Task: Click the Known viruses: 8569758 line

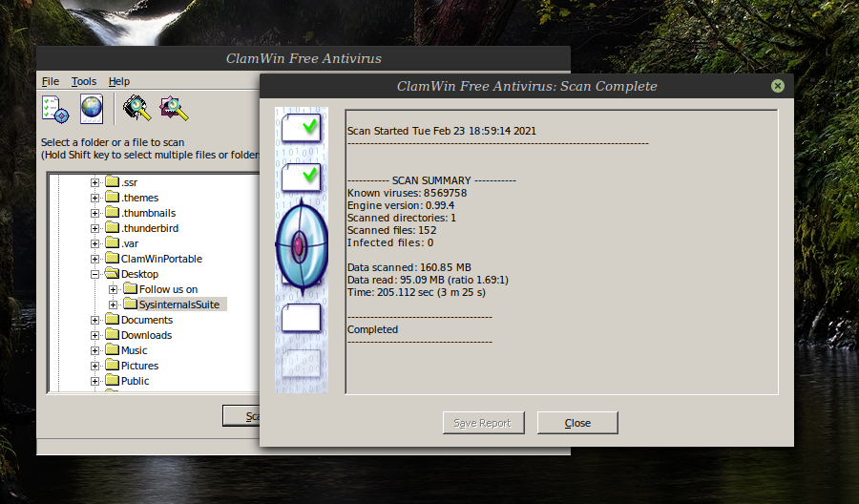Action: [407, 193]
